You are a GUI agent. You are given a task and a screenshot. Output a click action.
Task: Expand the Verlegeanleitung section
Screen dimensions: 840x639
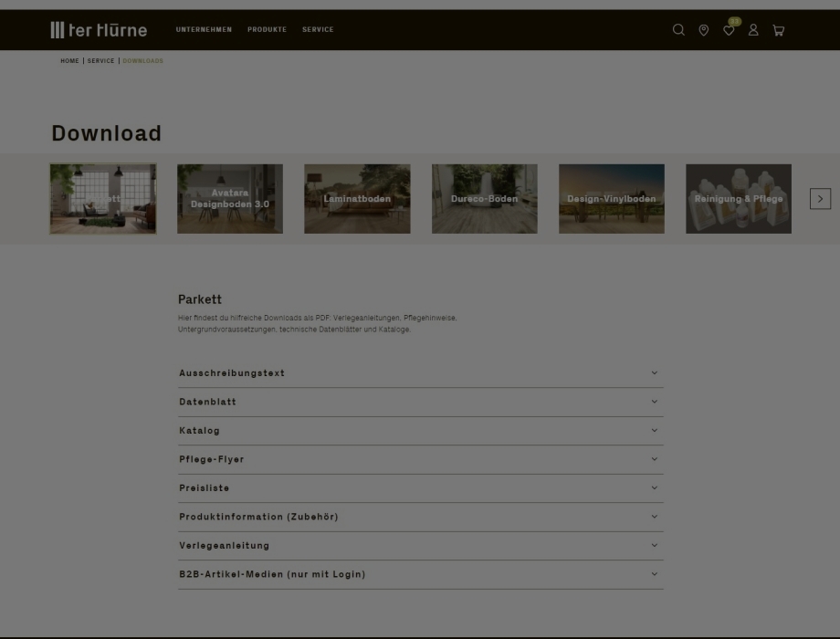coord(420,546)
